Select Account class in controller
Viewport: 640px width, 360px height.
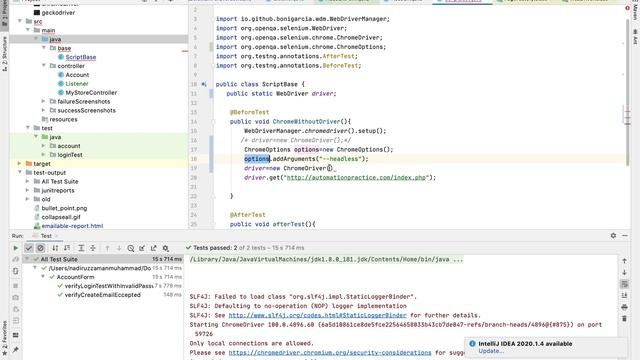tap(77, 75)
